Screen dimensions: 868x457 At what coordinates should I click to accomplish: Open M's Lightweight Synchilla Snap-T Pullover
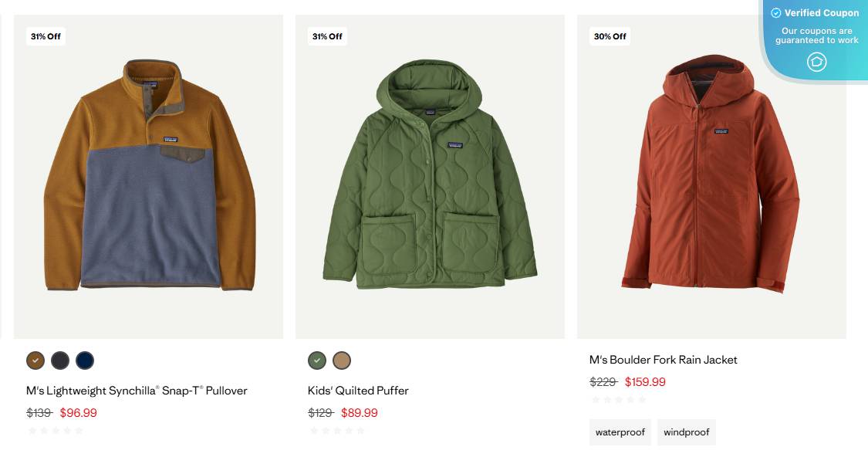136,391
